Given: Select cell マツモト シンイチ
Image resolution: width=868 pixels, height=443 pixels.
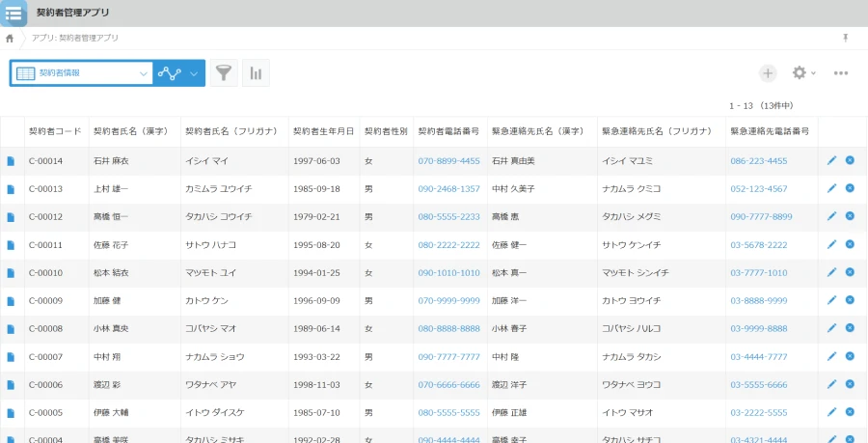Looking at the screenshot, I should 636,273.
